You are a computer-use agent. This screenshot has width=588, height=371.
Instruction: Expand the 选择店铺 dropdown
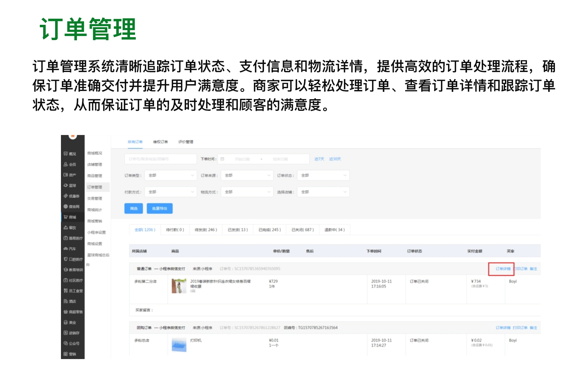click(x=323, y=192)
